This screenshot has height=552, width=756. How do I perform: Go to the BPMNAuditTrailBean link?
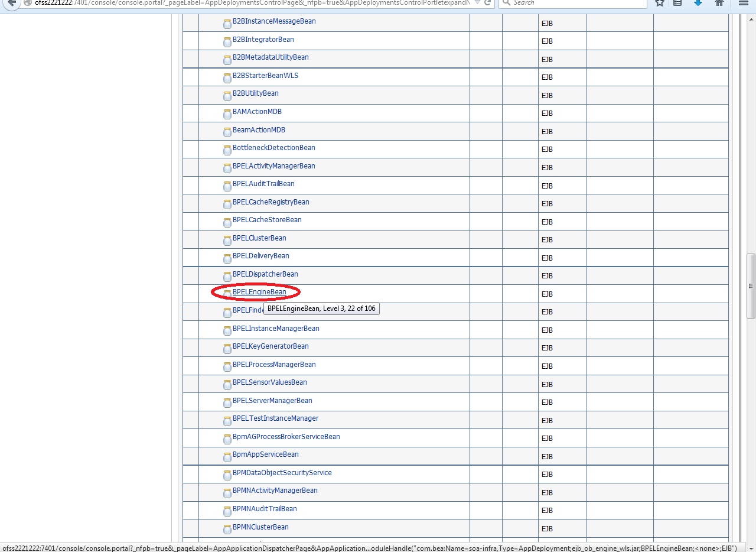click(x=265, y=509)
